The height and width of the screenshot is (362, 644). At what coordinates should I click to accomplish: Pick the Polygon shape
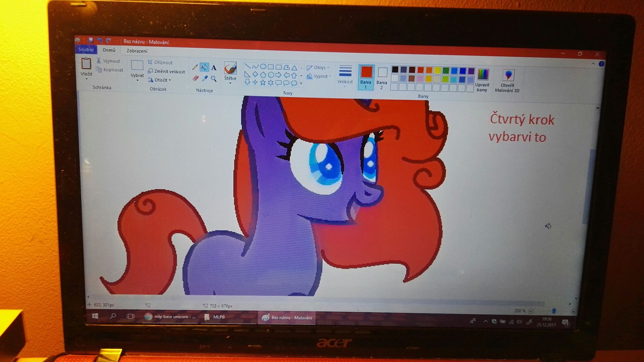(x=286, y=67)
